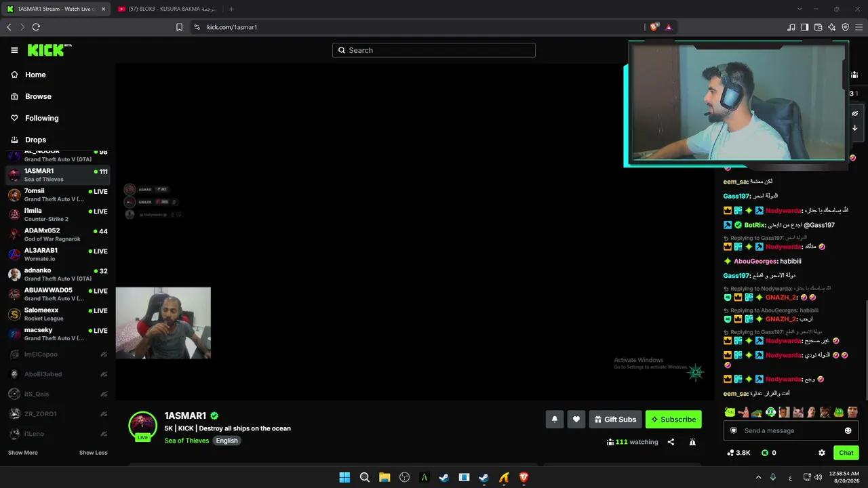Open 7omsii channel in sidebar
The height and width of the screenshot is (488, 868).
tap(58, 195)
